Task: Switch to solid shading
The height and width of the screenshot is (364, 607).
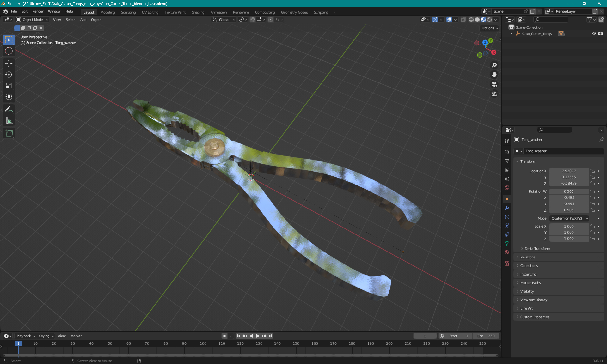Action: pyautogui.click(x=477, y=20)
